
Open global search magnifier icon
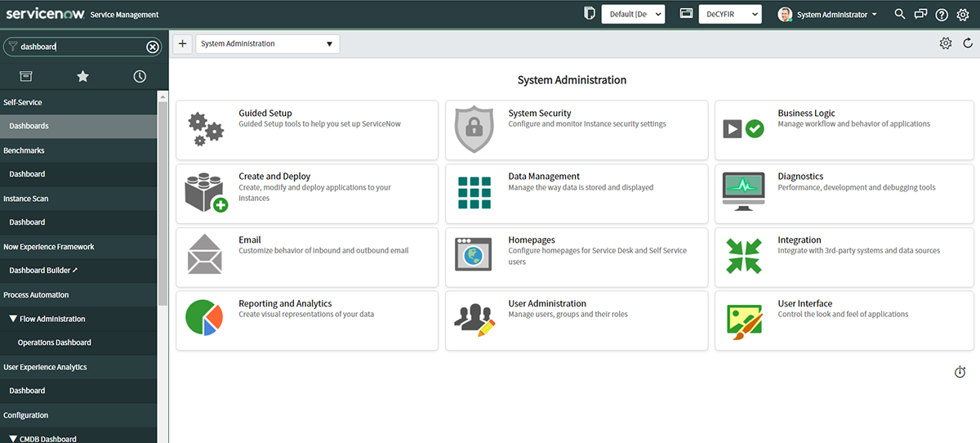click(900, 14)
